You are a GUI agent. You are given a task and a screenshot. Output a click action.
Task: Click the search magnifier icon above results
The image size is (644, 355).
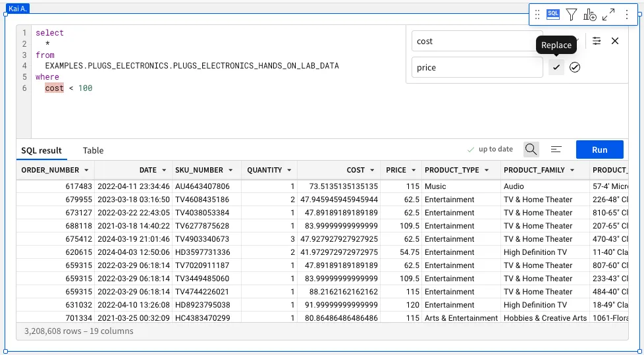pyautogui.click(x=531, y=150)
